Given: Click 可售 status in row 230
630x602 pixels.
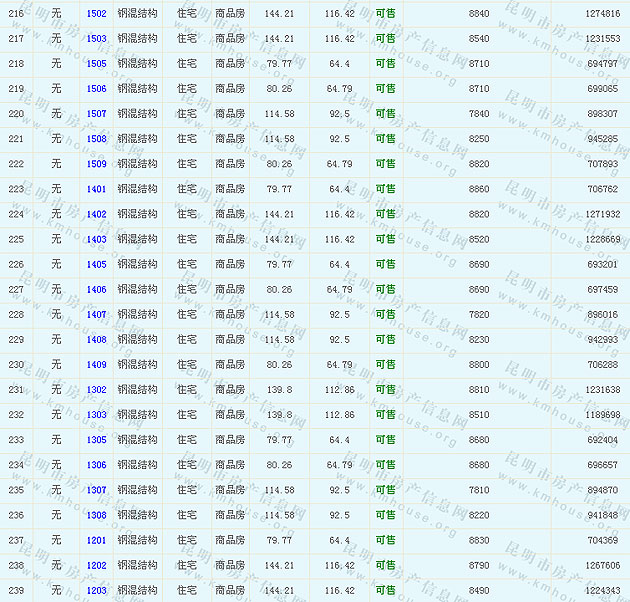Looking at the screenshot, I should [385, 365].
